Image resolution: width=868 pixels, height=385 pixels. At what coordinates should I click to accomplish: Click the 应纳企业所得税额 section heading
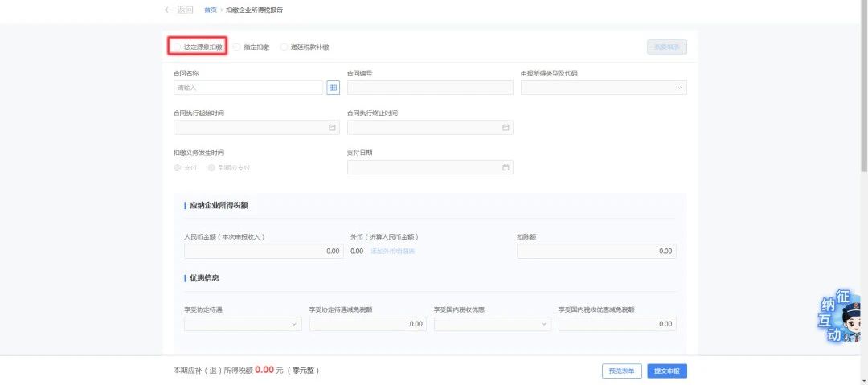(x=219, y=206)
